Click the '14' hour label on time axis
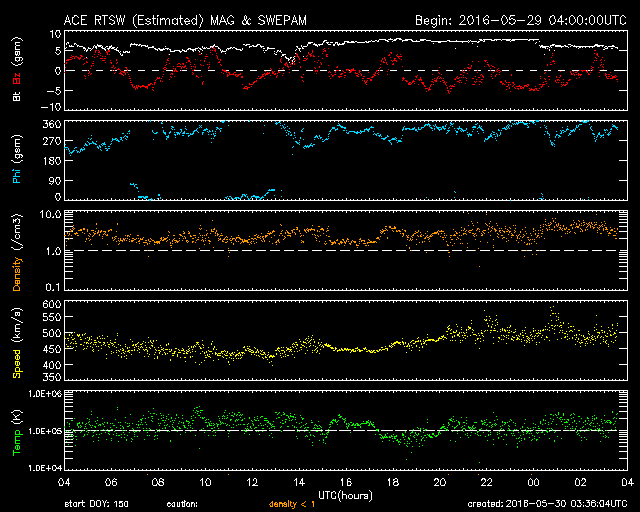The image size is (640, 512). tap(299, 483)
